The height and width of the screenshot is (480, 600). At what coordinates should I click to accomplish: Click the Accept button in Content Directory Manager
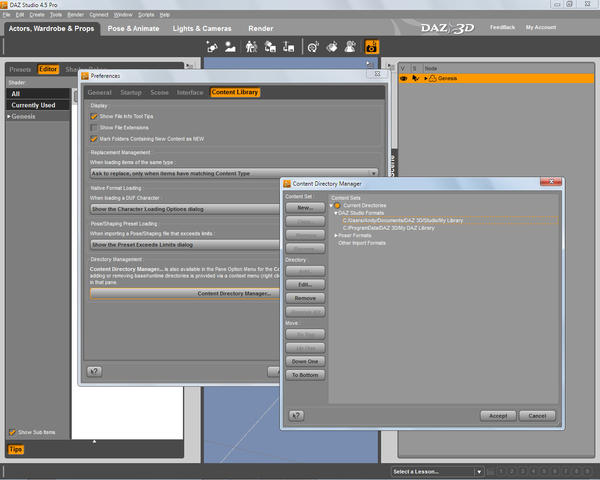pyautogui.click(x=497, y=415)
